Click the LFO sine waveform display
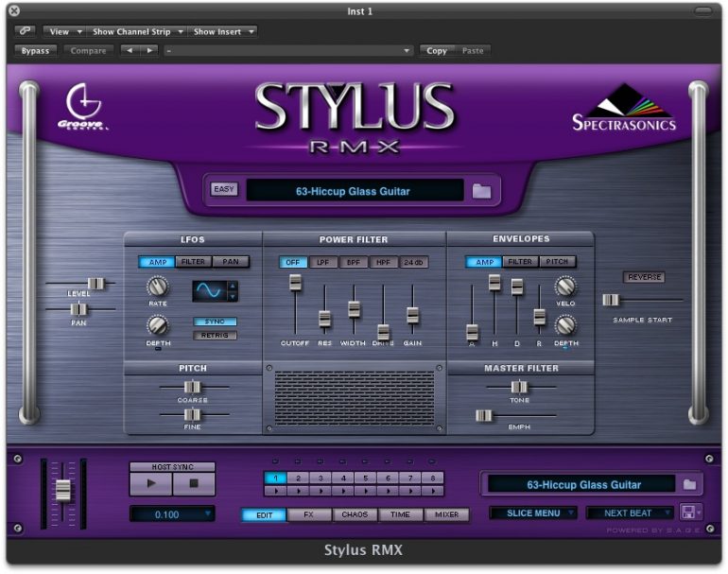The image size is (728, 574). (209, 290)
